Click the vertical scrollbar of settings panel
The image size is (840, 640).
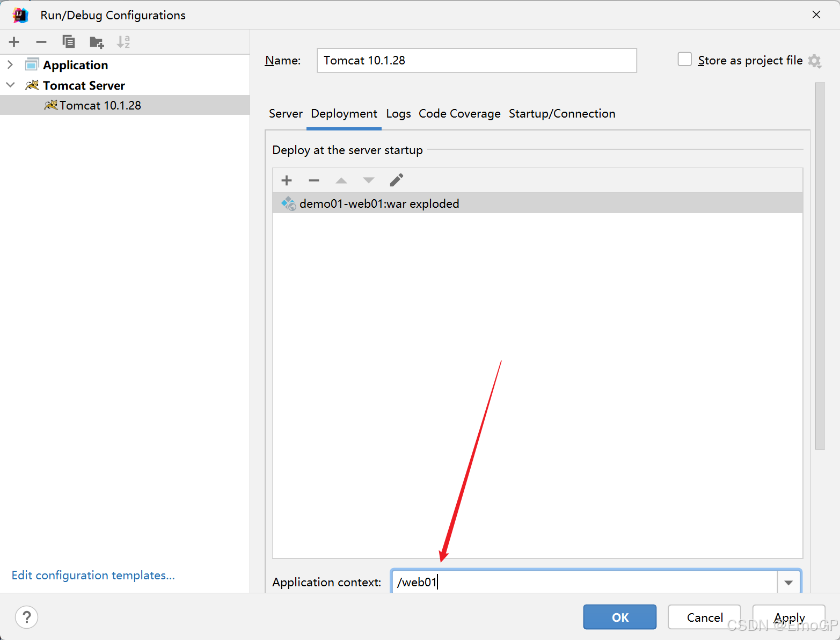click(x=820, y=266)
